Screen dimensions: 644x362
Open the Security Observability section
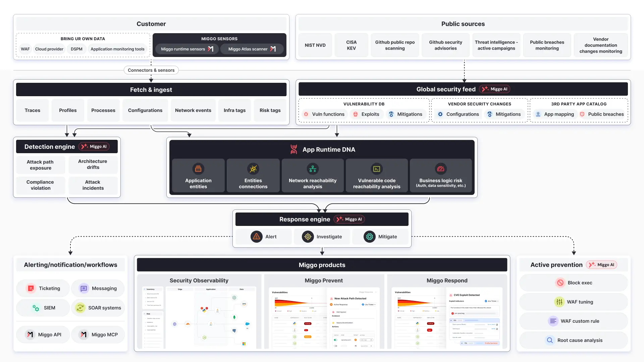[199, 281]
